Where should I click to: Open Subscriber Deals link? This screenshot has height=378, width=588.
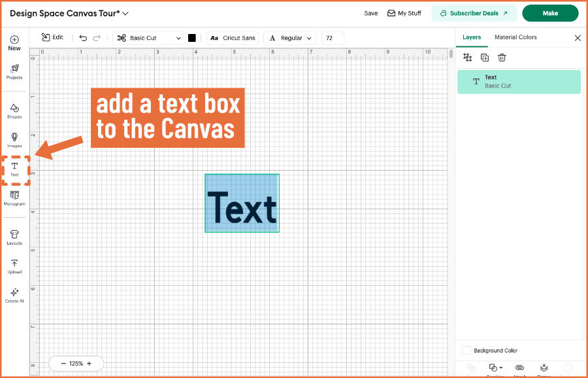click(474, 13)
